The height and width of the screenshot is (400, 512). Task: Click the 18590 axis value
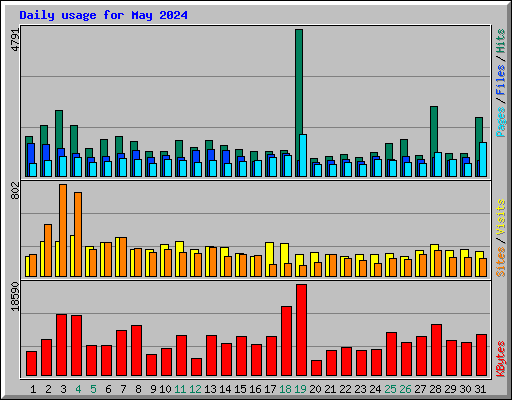(15, 296)
